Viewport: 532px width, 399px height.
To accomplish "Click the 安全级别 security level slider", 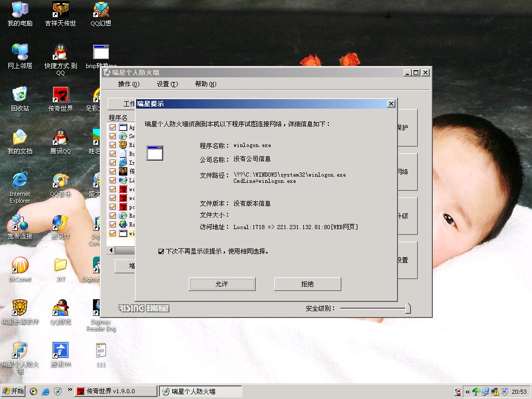I will tap(407, 309).
